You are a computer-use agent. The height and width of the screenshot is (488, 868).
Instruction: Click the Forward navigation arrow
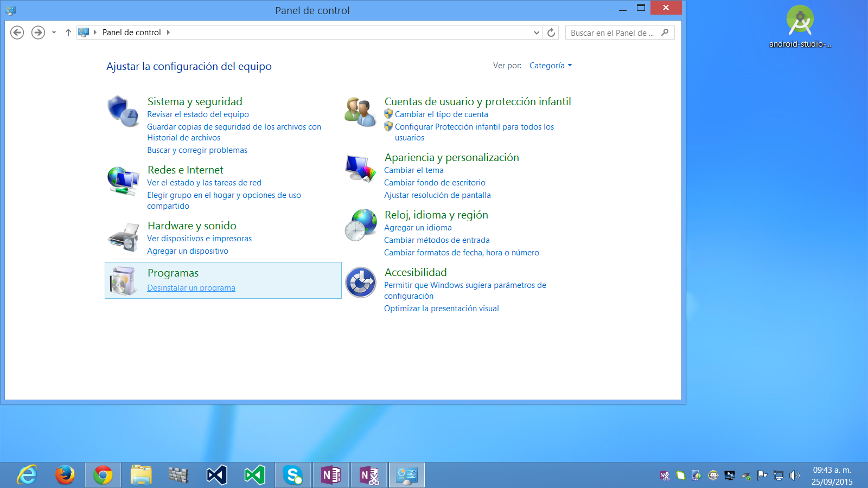[38, 33]
